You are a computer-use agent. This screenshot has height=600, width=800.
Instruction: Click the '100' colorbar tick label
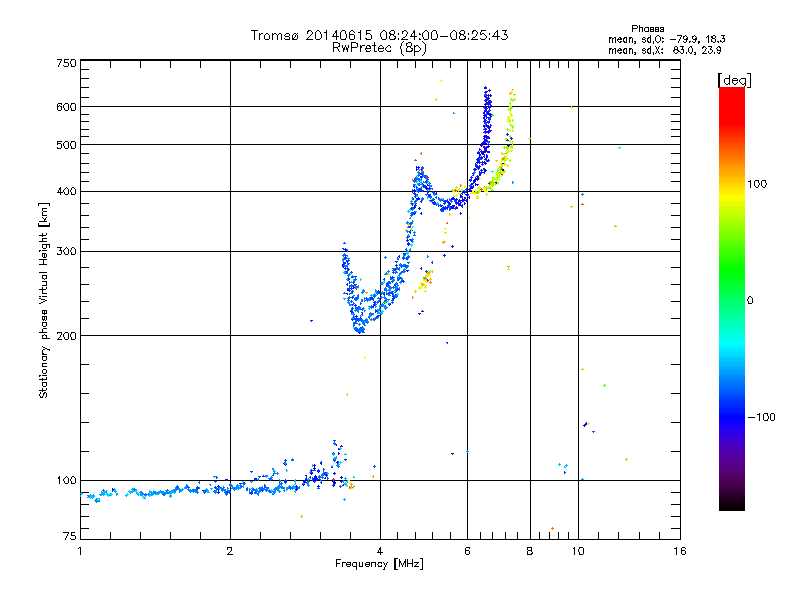coord(757,184)
